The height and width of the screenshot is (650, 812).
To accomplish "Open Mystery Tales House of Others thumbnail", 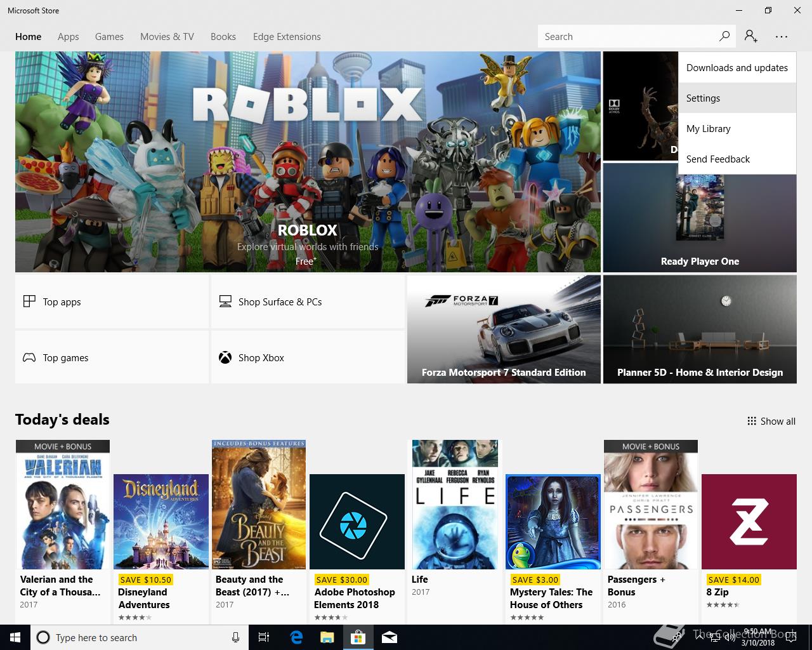I will coord(553,522).
